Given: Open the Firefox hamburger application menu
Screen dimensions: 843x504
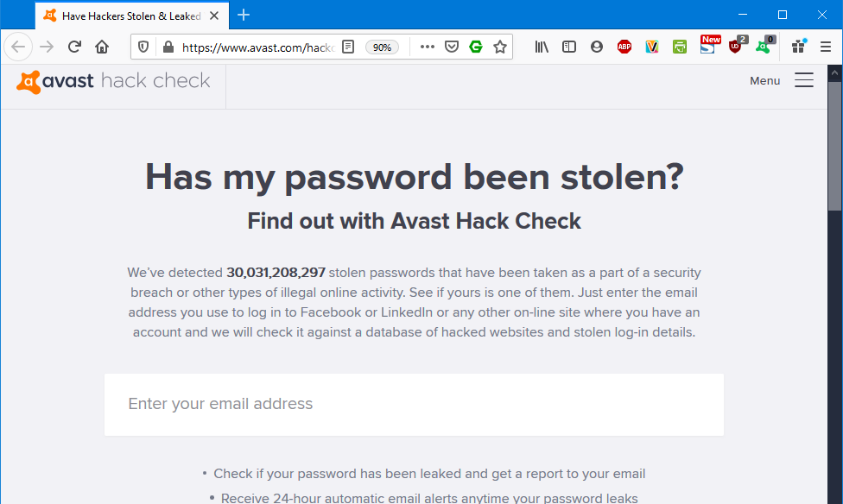Looking at the screenshot, I should pos(826,47).
